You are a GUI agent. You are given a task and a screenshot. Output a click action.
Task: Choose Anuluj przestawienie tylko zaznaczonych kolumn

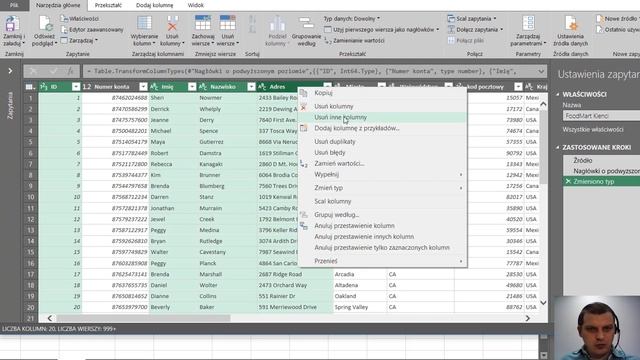click(x=382, y=247)
